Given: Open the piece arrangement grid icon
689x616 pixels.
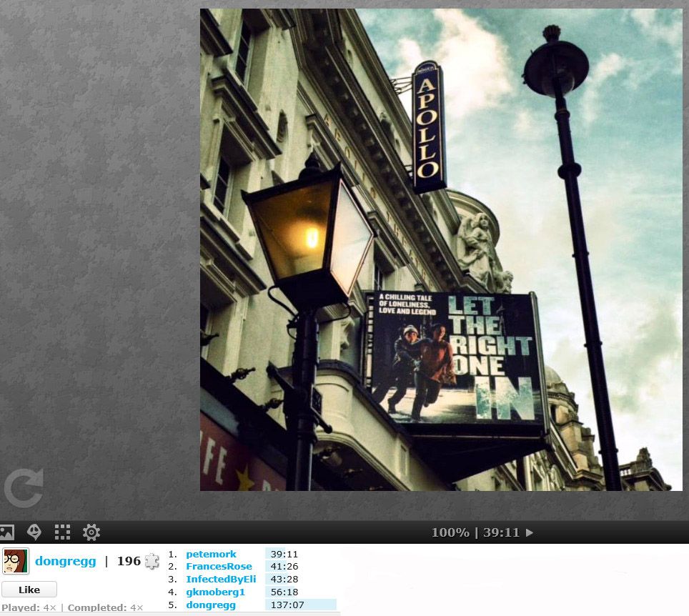Looking at the screenshot, I should tap(63, 532).
